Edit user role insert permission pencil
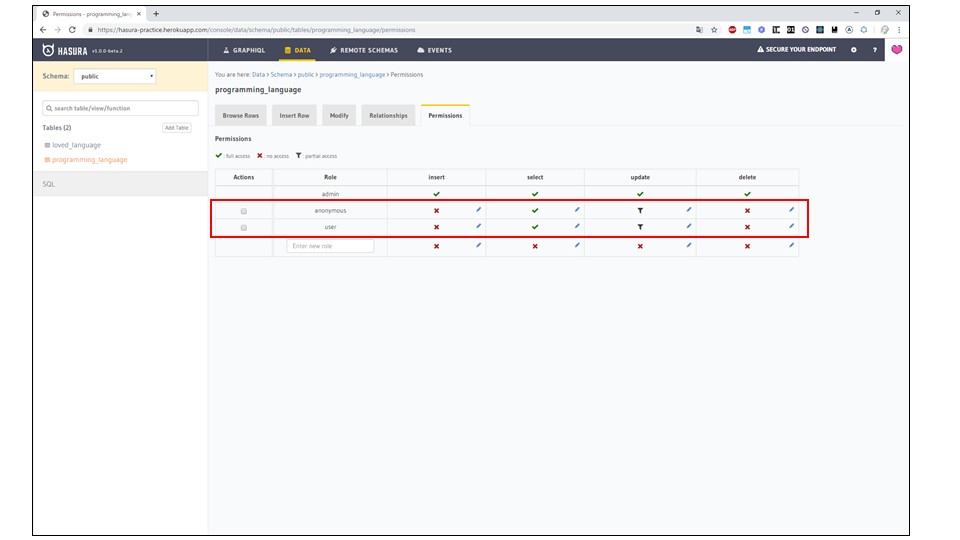 click(479, 226)
